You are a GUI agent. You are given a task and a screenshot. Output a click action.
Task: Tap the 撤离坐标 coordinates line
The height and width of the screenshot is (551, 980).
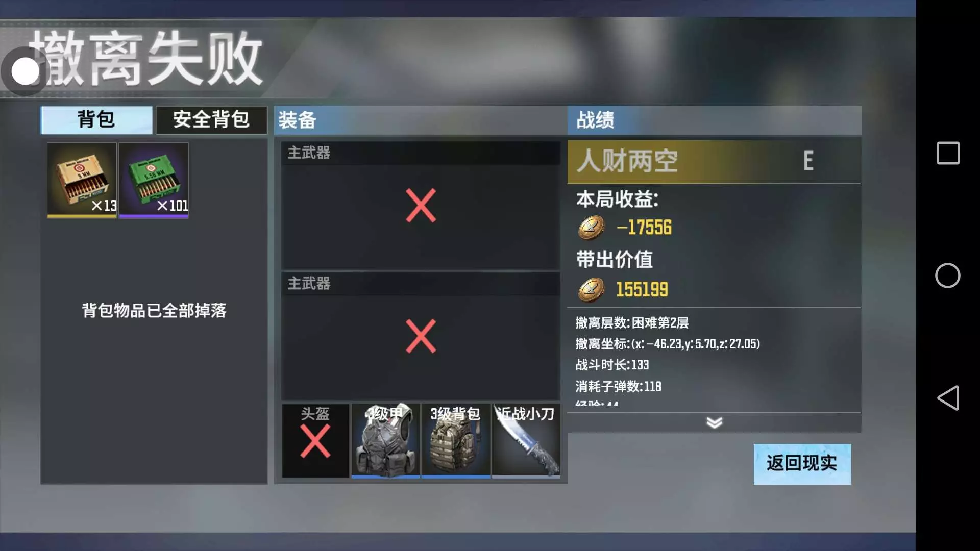668,344
